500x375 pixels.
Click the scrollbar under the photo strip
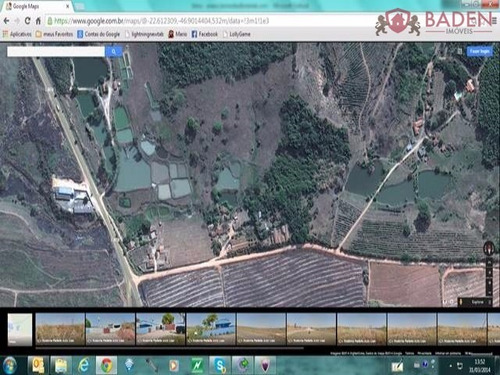click(x=169, y=348)
